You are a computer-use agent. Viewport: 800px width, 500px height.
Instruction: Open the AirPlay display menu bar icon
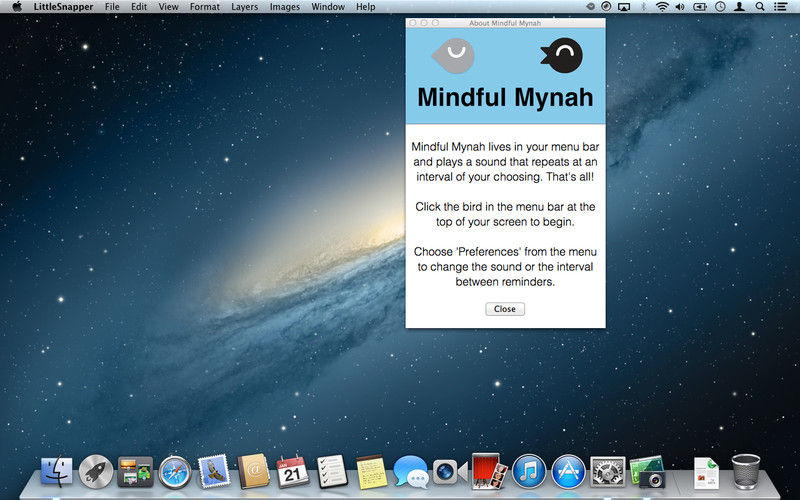(x=624, y=7)
